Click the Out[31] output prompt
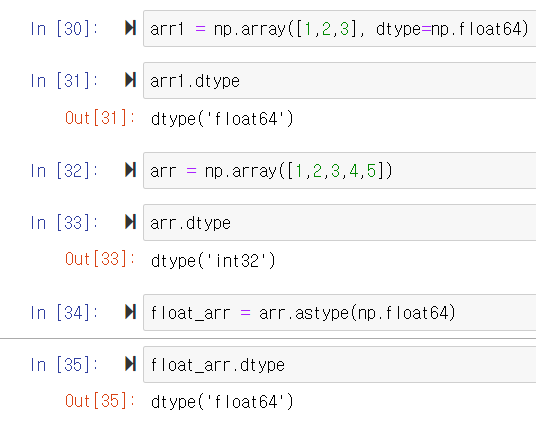This screenshot has height=425, width=536. pos(100,118)
